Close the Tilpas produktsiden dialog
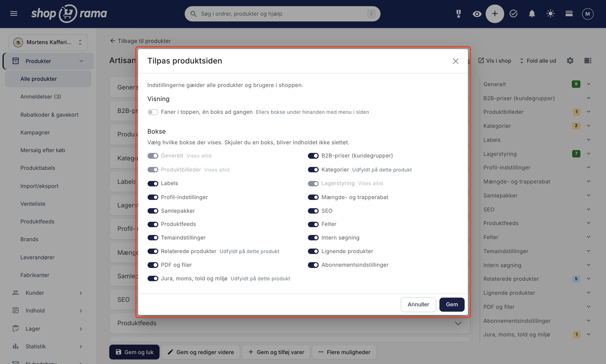This screenshot has width=606, height=364. coord(455,61)
